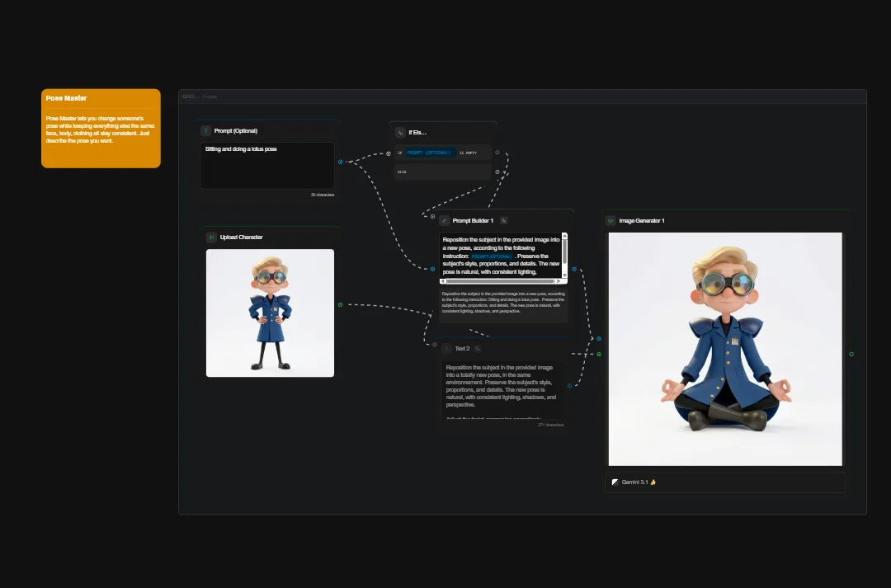Click the Image Generator 1 header icon
The image size is (891, 588).
610,220
